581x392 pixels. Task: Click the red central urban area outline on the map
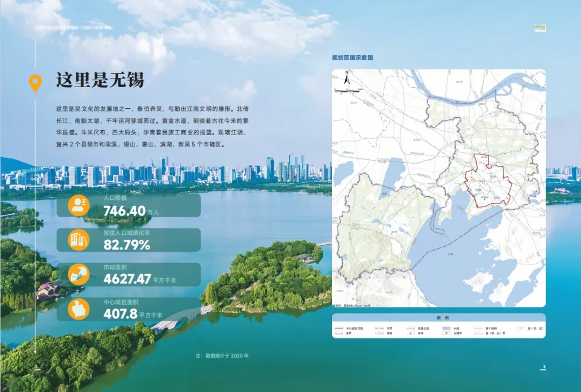(x=488, y=180)
